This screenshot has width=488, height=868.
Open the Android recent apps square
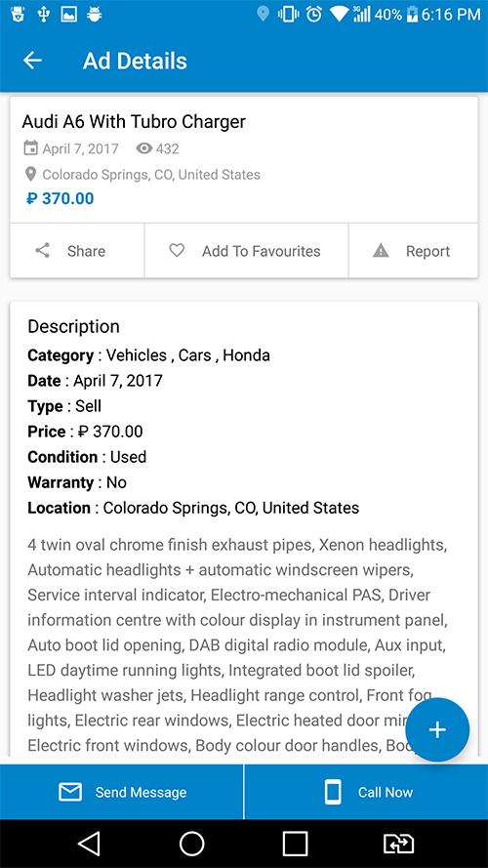point(295,844)
